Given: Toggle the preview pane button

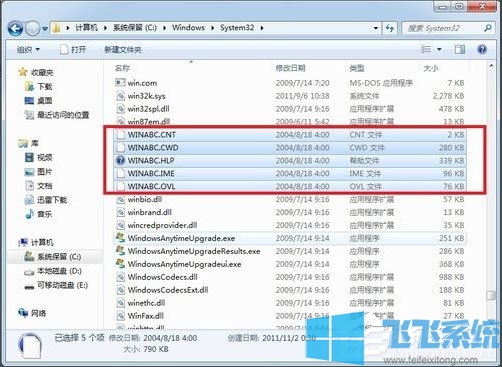Looking at the screenshot, I should click(460, 50).
